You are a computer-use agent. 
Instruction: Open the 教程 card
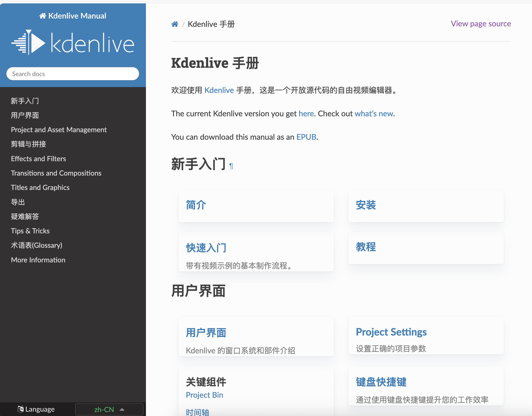pos(366,247)
